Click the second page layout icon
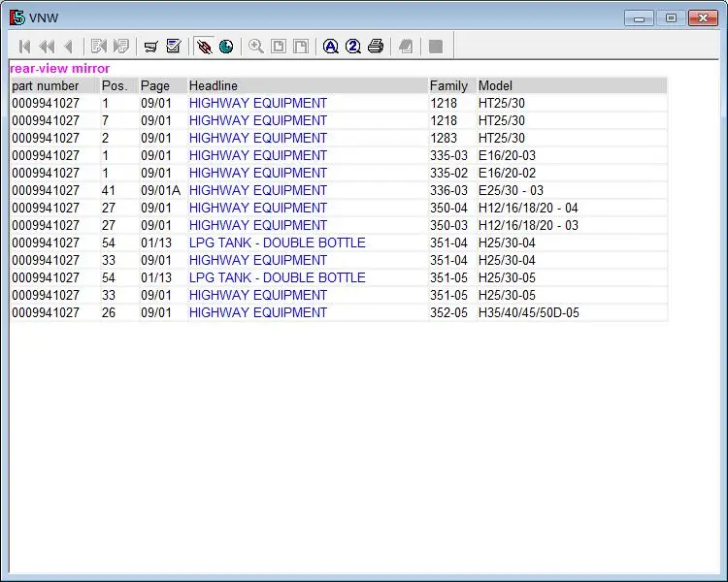 pos(300,47)
